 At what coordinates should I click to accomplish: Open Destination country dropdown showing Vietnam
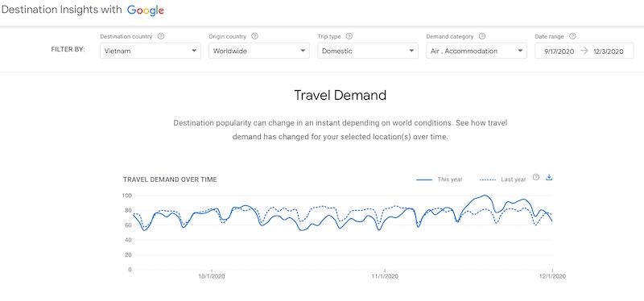point(151,51)
